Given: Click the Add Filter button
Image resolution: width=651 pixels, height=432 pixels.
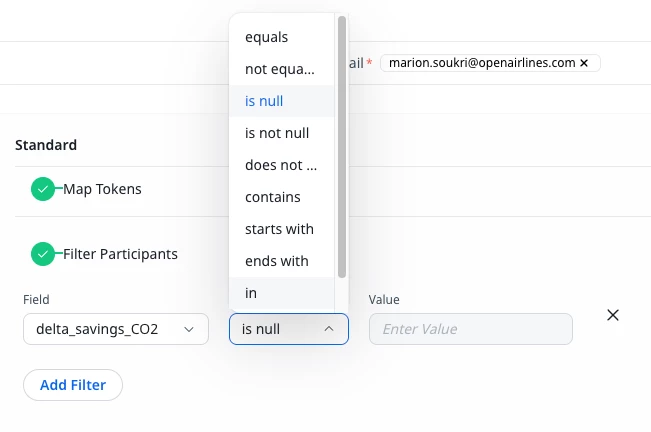Looking at the screenshot, I should 72,384.
